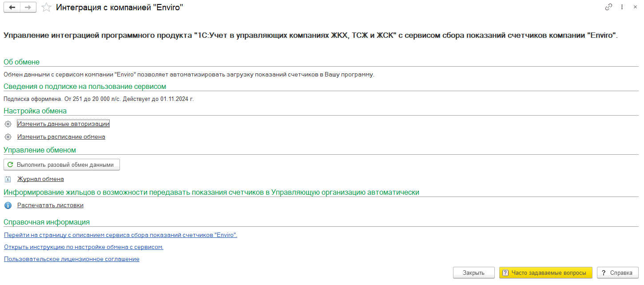This screenshot has height=285, width=644.
Task: Select "Распечатать листовки" link
Action: pos(50,205)
